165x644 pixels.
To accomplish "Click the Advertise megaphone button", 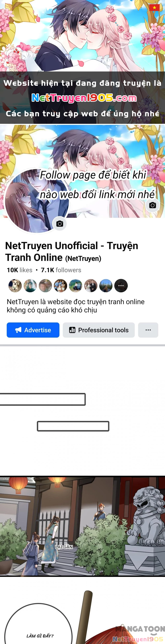I will 33,330.
